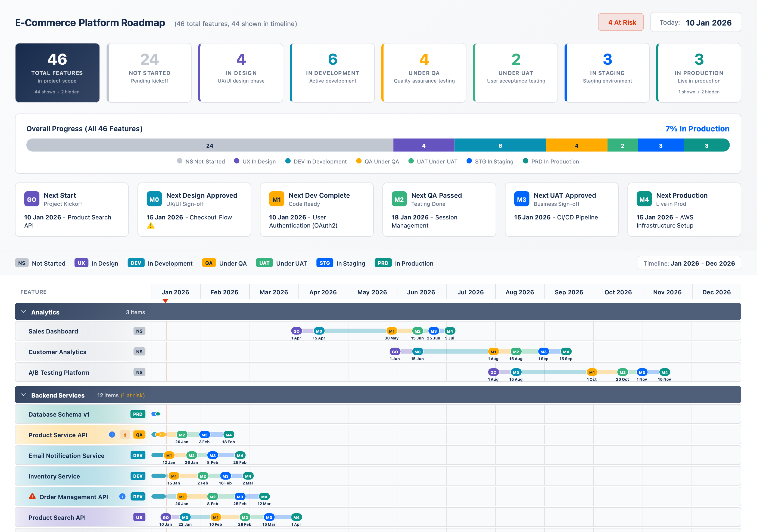Click the info icon next to Product Service API
The height and width of the screenshot is (532, 757).
pyautogui.click(x=112, y=435)
